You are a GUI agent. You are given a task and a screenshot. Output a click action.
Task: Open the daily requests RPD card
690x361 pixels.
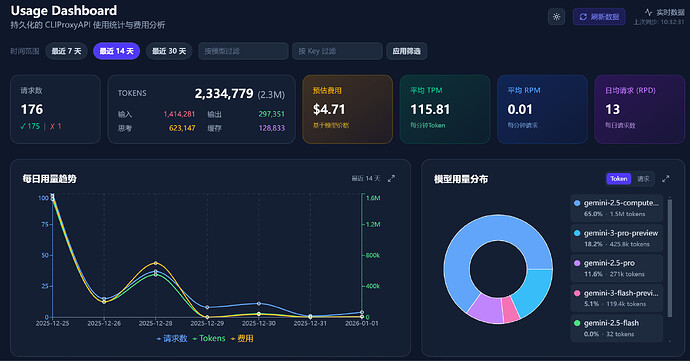click(x=639, y=109)
